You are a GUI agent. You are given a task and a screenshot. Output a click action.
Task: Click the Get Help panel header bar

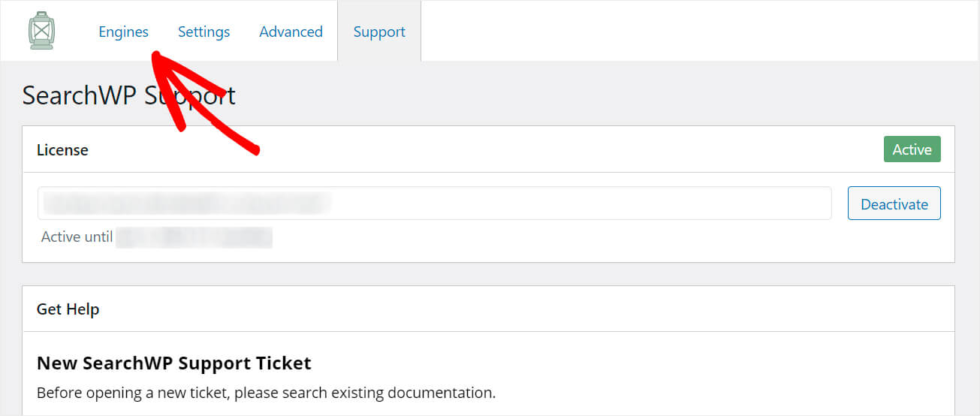[x=488, y=309]
